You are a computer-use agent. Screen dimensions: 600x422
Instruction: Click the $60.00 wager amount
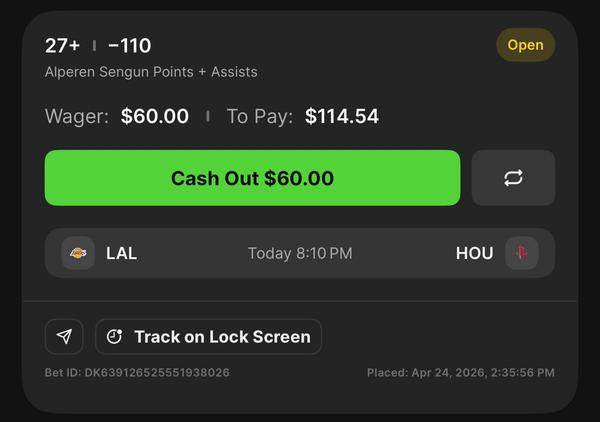point(155,116)
